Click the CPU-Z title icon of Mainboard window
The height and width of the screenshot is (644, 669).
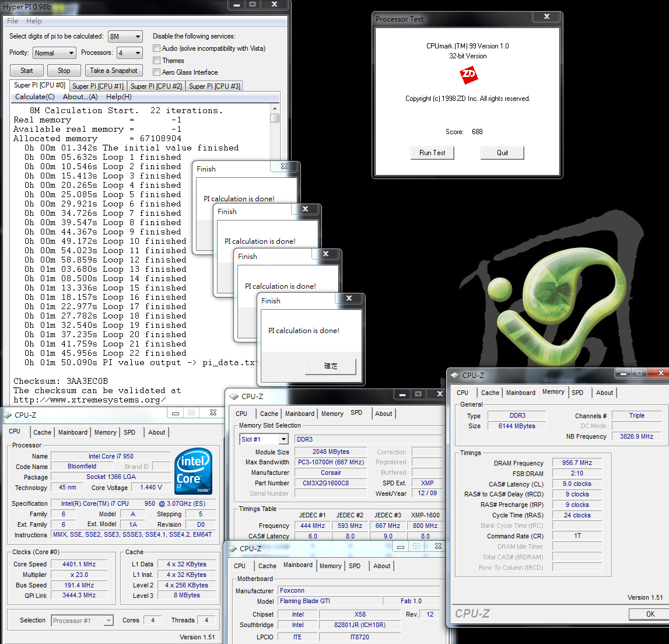click(232, 548)
